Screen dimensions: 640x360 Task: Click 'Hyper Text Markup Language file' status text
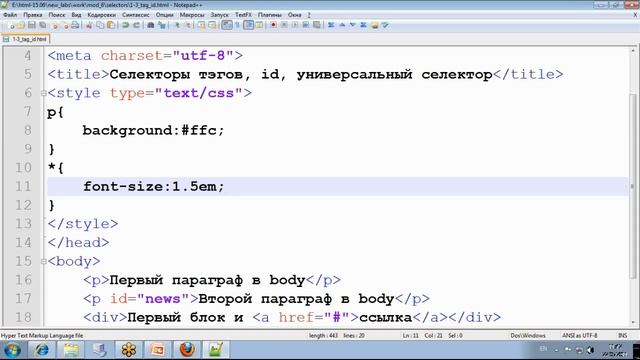tap(42, 336)
